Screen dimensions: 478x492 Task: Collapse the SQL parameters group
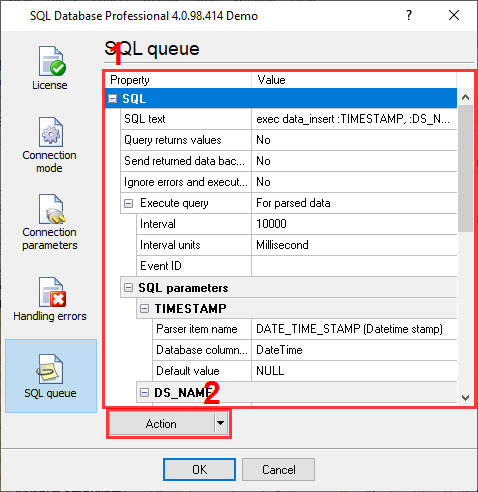(x=128, y=288)
